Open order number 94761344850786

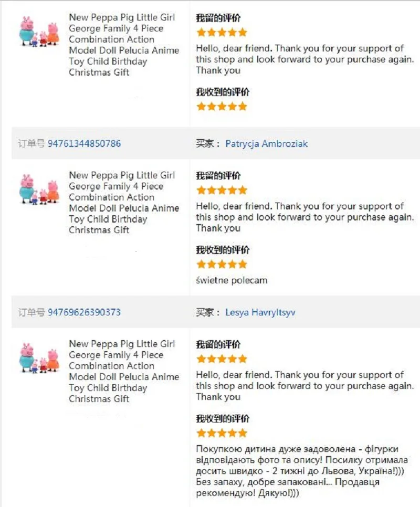click(84, 144)
